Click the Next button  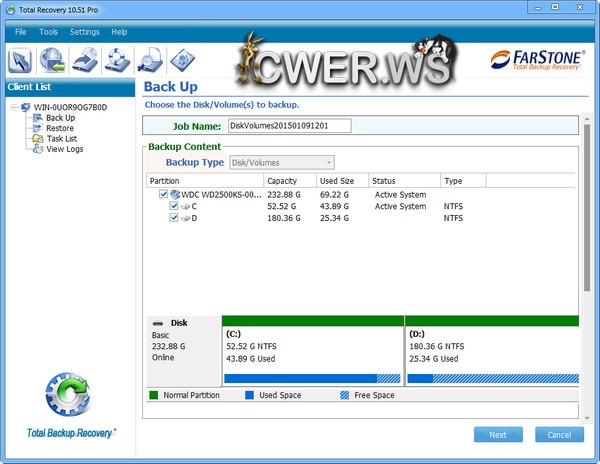point(498,435)
